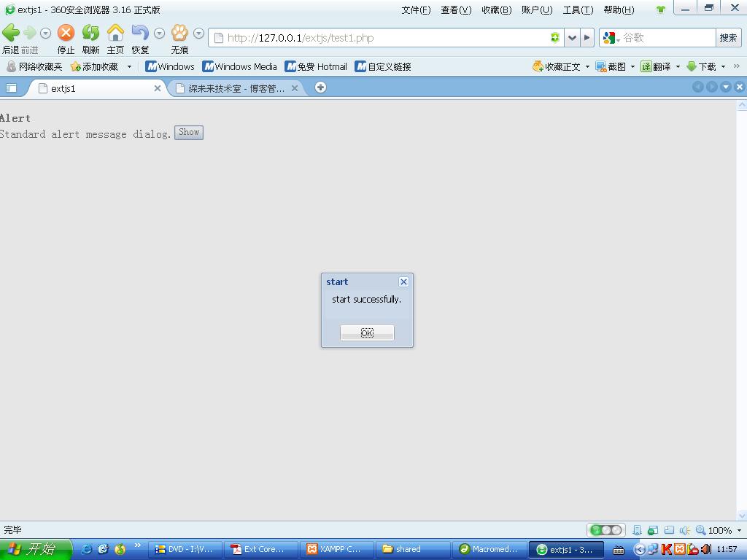Activate the paw-print traceless mode icon

[179, 33]
